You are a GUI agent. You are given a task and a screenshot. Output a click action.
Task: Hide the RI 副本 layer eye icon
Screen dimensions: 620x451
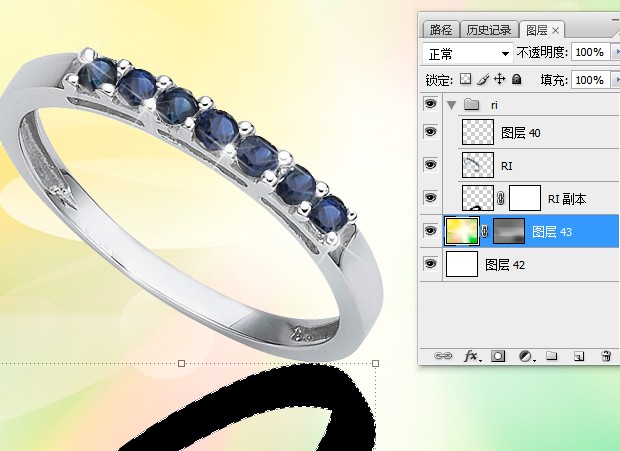coord(430,198)
